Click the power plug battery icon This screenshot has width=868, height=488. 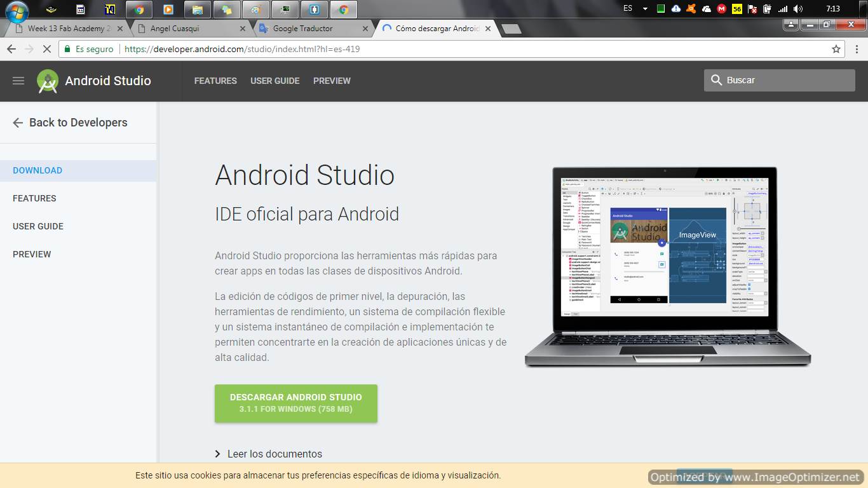(x=768, y=9)
